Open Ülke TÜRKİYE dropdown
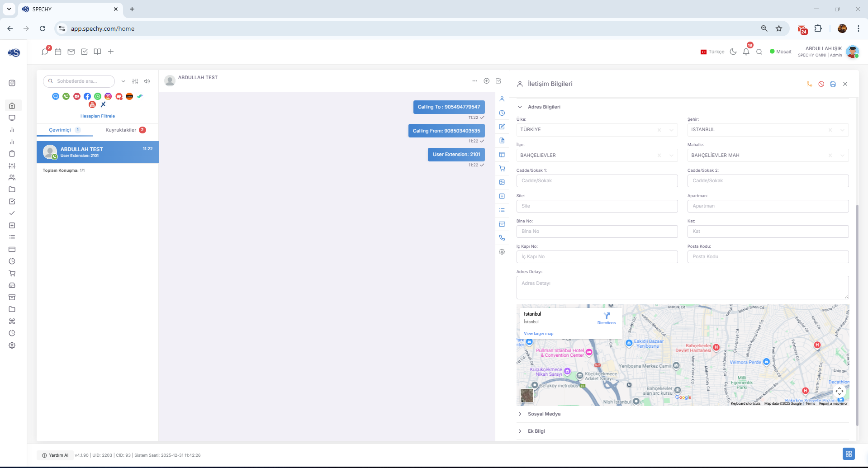The height and width of the screenshot is (468, 868). tap(597, 130)
